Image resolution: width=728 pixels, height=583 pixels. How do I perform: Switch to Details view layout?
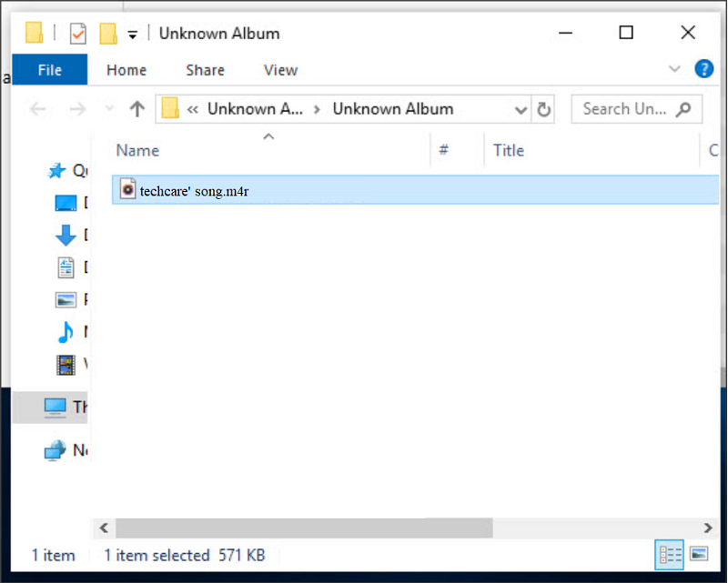click(x=670, y=554)
